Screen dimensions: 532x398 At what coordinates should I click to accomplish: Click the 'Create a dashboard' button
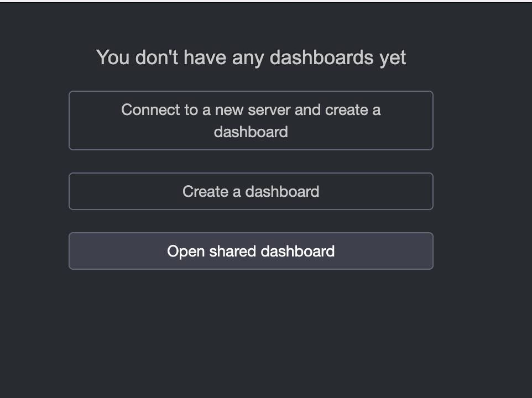[x=251, y=191]
